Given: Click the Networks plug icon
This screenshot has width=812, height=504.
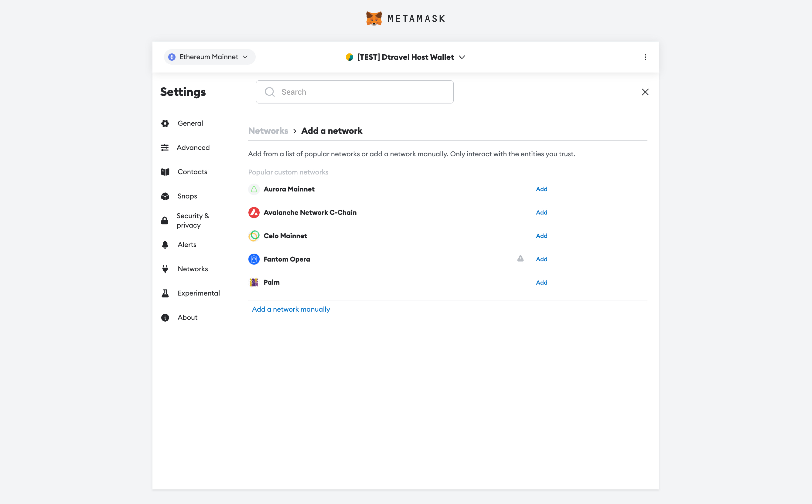Looking at the screenshot, I should pyautogui.click(x=165, y=269).
